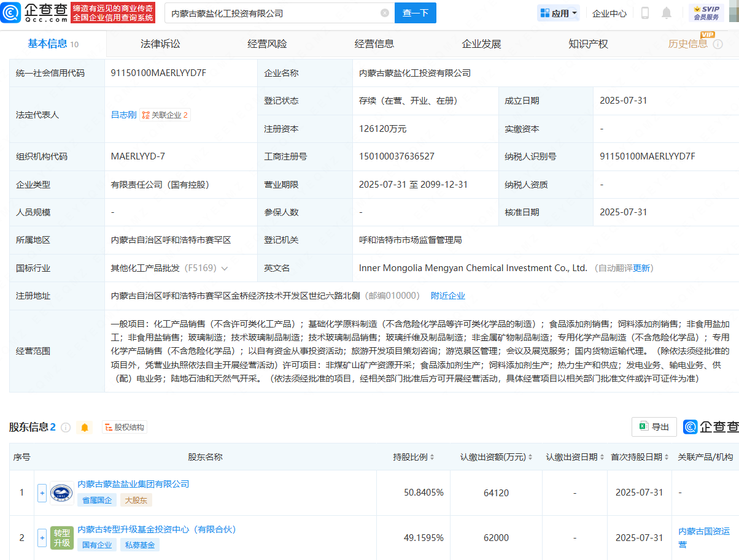The width and height of the screenshot is (739, 560).
Task: Clear the search box with the X icon
Action: click(385, 13)
